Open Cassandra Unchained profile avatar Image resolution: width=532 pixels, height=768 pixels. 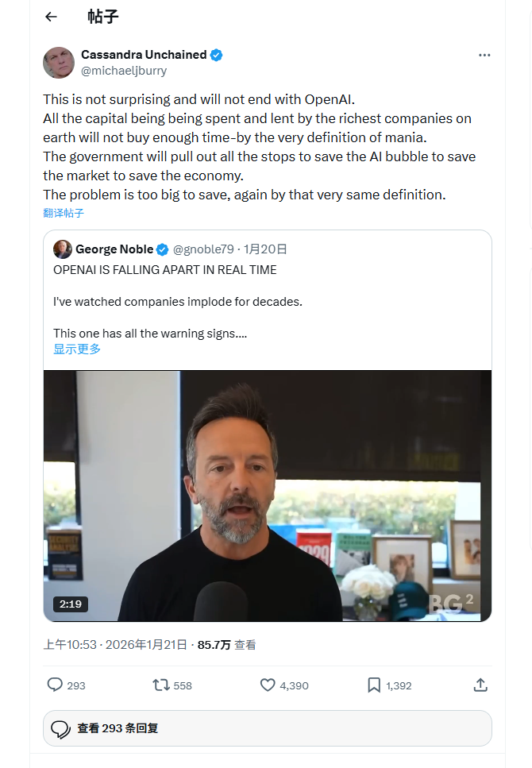click(59, 63)
